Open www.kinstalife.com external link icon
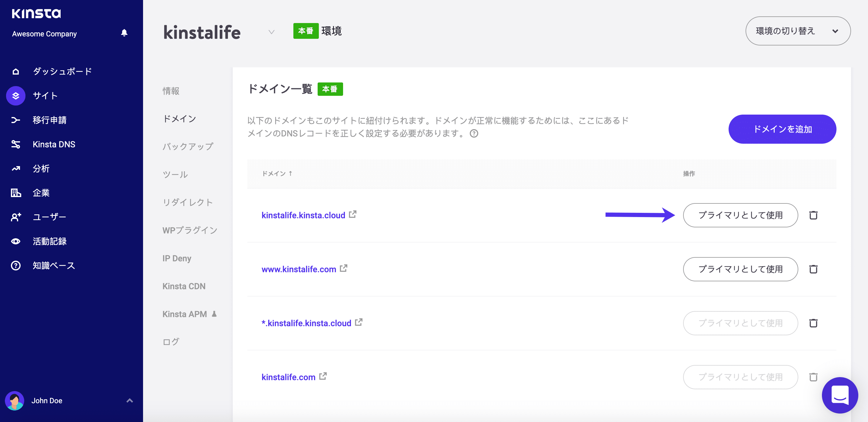 click(x=343, y=268)
